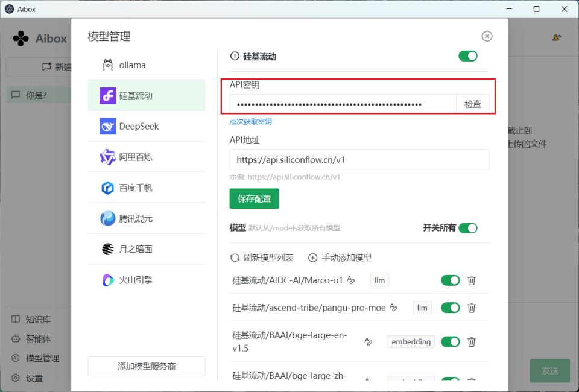Delete BAAI/bge-large-en-v1.5 model via trash icon
The width and height of the screenshot is (579, 392).
472,342
